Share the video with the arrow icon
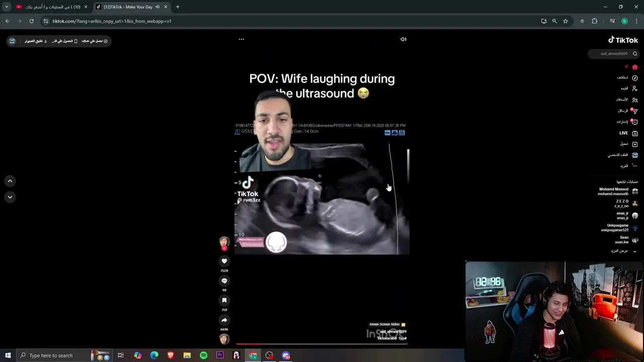This screenshot has height=362, width=644. [x=224, y=320]
